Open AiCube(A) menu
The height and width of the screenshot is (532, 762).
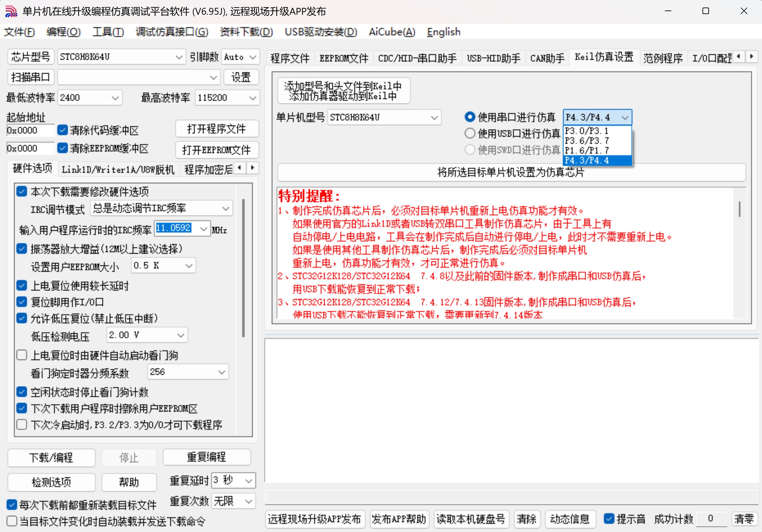392,32
